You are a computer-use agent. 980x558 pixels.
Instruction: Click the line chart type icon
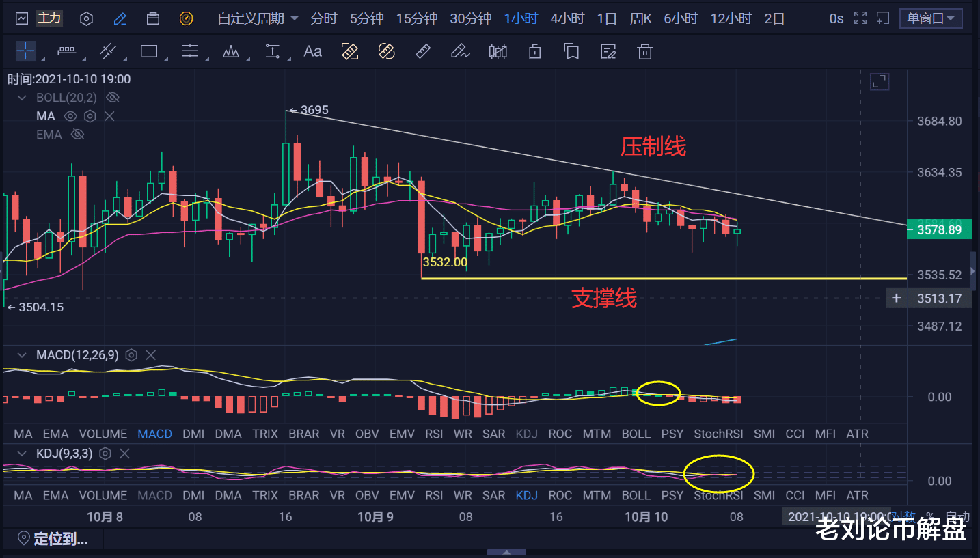coord(22,18)
